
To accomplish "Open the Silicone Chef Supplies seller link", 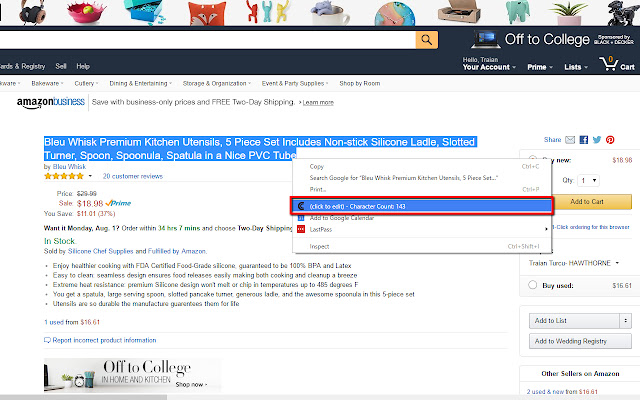I will 100,251.
